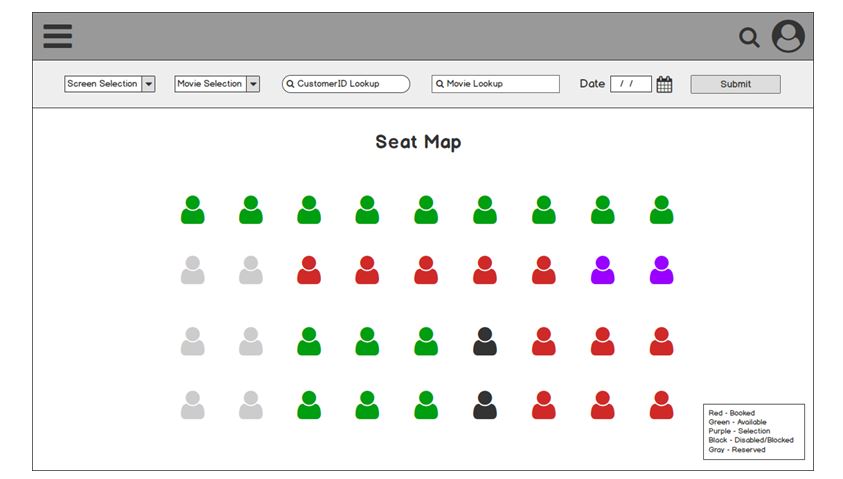Focus the CustomerID Lookup search field
The image size is (843, 479).
point(346,84)
